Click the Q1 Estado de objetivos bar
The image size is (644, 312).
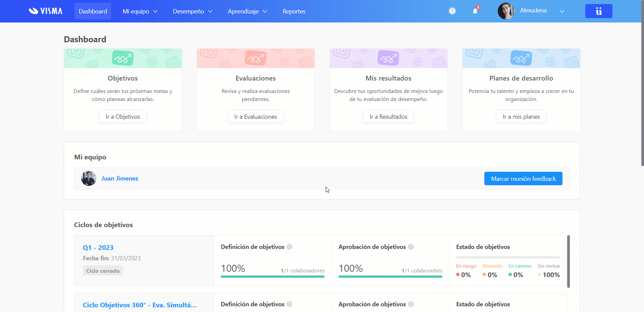508,257
